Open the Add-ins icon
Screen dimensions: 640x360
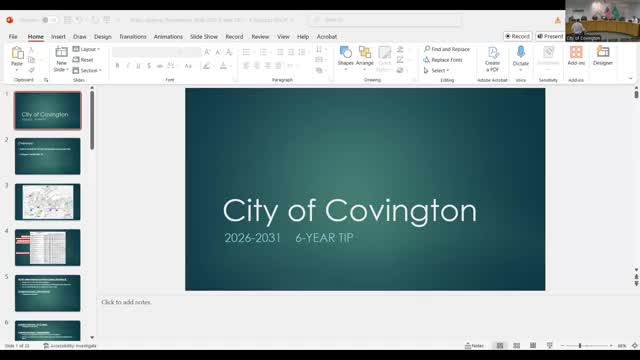576,52
